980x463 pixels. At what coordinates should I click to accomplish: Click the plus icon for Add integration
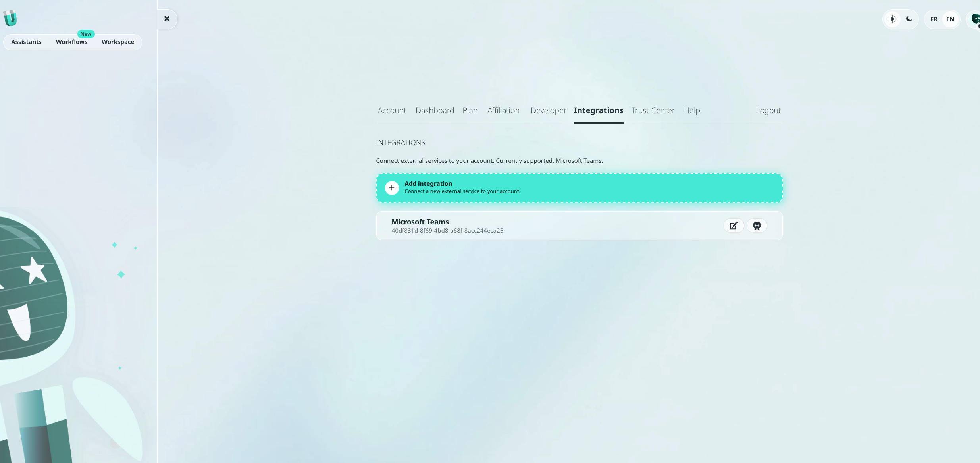click(x=392, y=188)
